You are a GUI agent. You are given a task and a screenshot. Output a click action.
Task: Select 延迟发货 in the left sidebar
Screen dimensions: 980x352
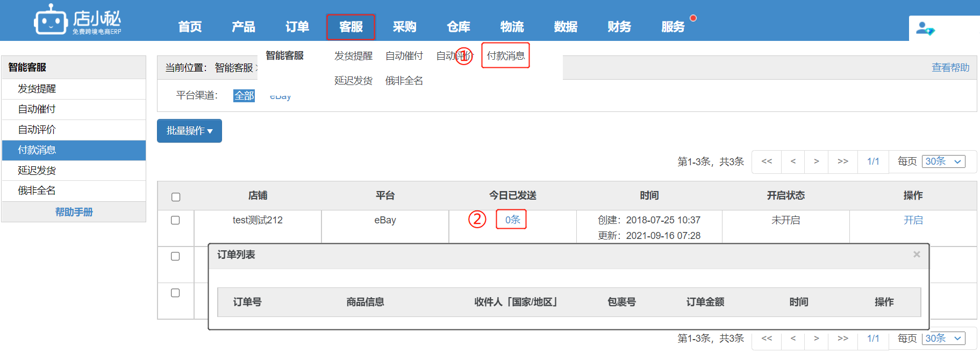coord(37,171)
